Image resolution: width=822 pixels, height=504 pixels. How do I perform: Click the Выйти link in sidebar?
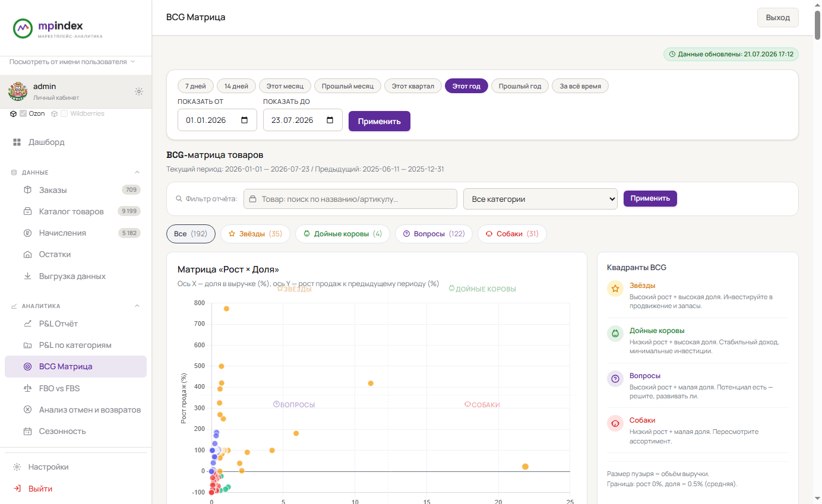point(40,489)
